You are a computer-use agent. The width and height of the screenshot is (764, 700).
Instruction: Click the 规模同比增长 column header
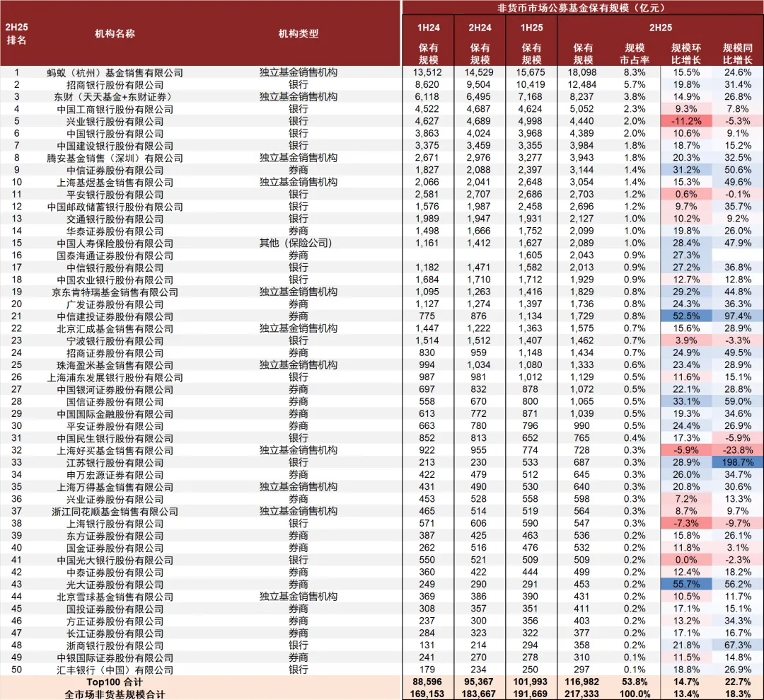738,54
